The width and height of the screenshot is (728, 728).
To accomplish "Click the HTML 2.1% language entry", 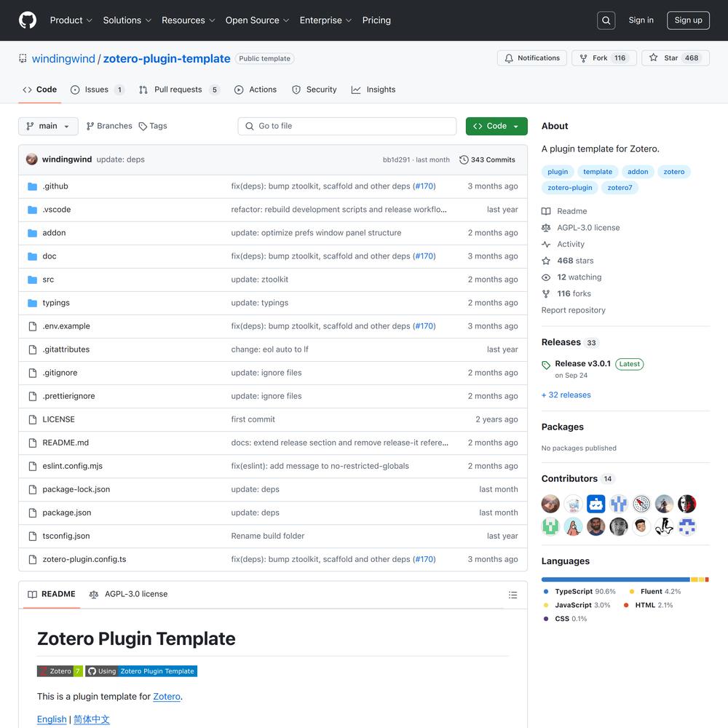I will [648, 606].
